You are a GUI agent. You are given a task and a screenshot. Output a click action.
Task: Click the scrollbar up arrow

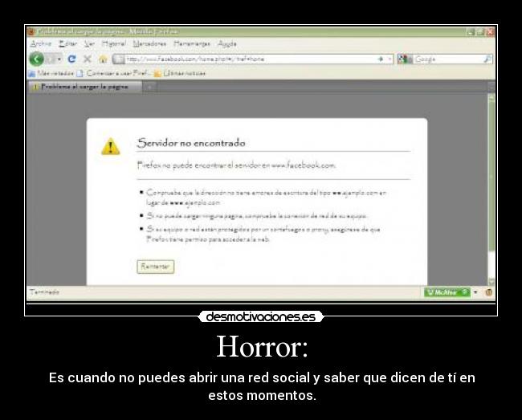pos(491,97)
